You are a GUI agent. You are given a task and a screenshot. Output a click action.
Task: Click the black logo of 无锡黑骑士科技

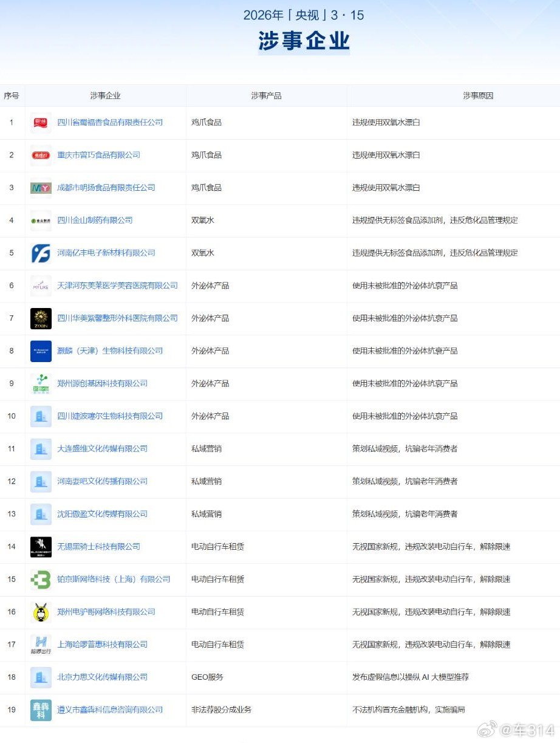41,547
